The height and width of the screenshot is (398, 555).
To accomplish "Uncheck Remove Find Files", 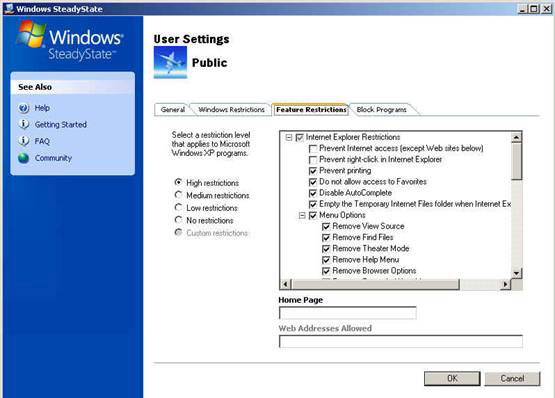I will (x=326, y=238).
